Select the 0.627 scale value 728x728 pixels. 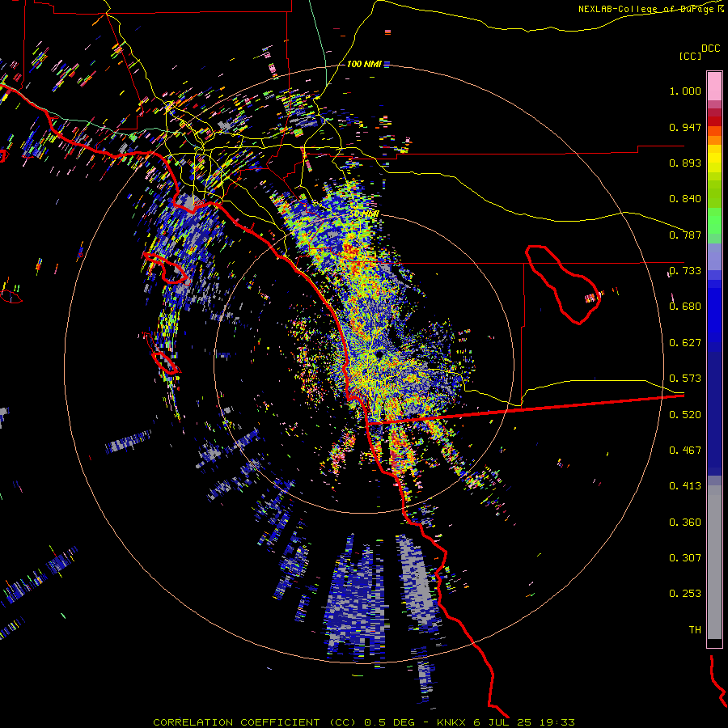[x=685, y=343]
